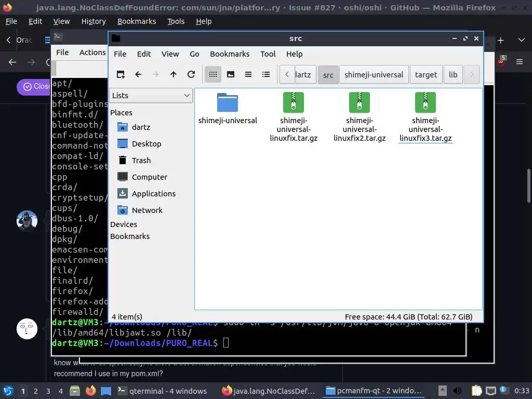
Task: Reload the src folder view
Action: point(191,74)
